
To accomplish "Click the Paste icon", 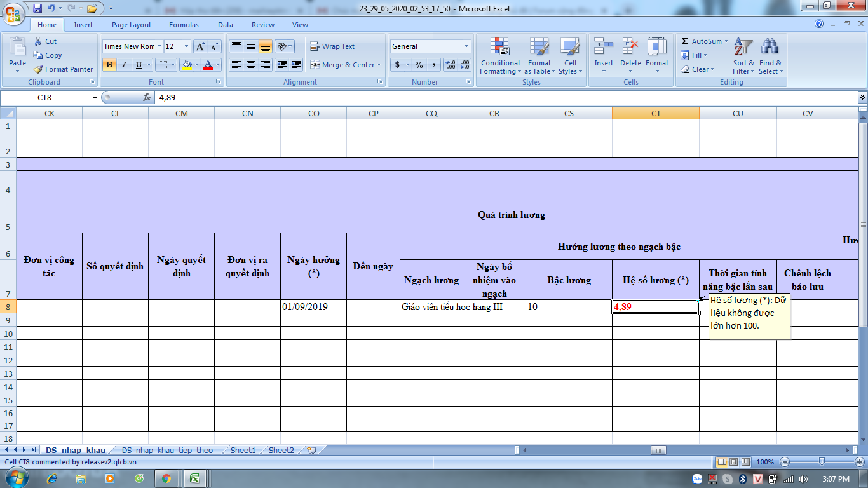I will coord(18,48).
